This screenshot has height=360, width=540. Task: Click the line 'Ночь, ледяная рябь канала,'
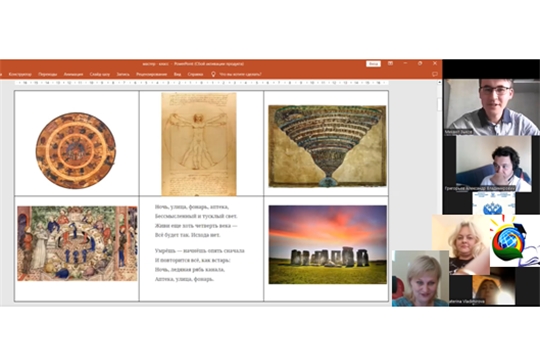190,269
